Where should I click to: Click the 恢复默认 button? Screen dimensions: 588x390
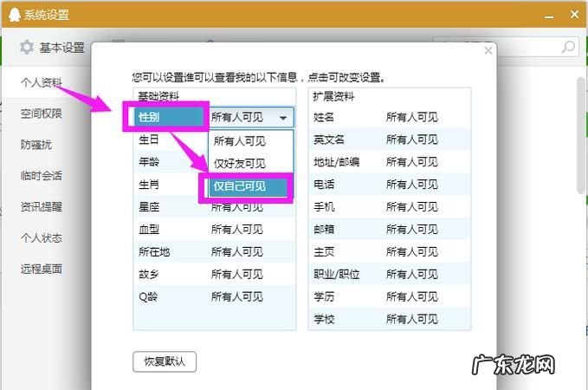pyautogui.click(x=165, y=361)
